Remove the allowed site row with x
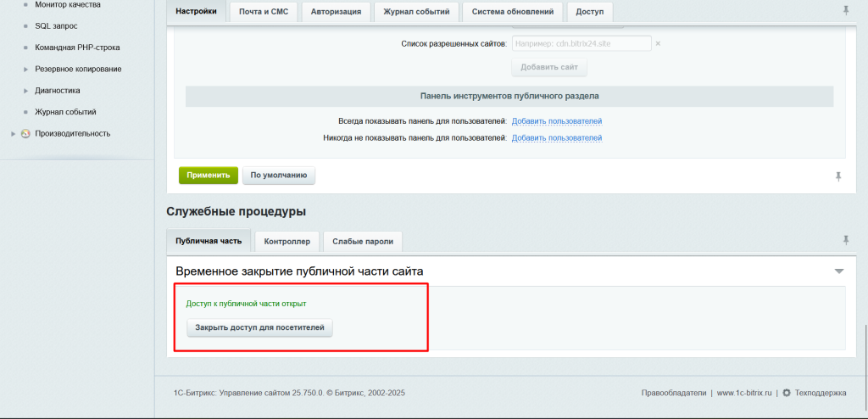Image resolution: width=868 pixels, height=419 pixels. pos(658,43)
